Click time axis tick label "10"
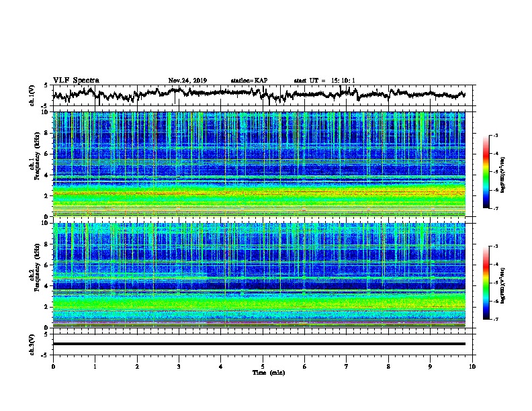532x411 pixels. tap(472, 367)
